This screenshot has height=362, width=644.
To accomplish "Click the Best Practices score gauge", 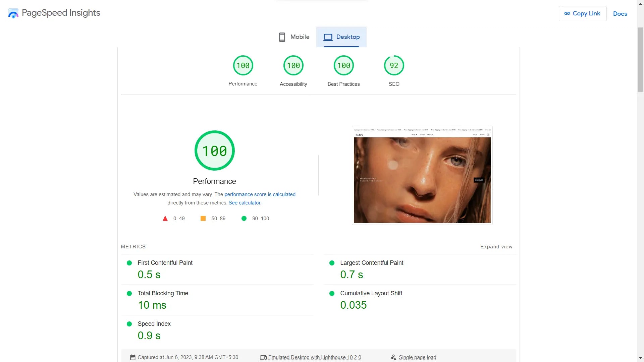I will pos(343,66).
